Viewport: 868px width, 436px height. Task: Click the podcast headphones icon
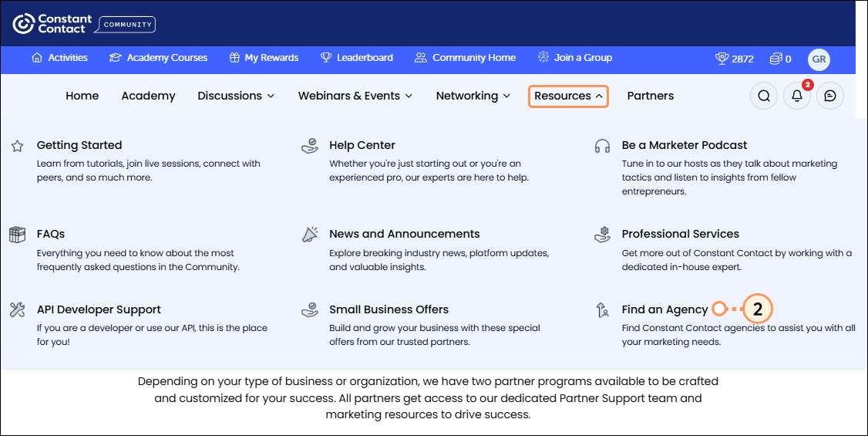[602, 147]
